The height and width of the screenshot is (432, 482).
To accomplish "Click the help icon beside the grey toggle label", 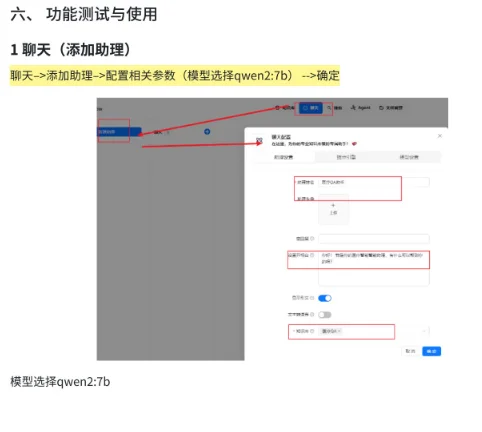I will pos(312,314).
